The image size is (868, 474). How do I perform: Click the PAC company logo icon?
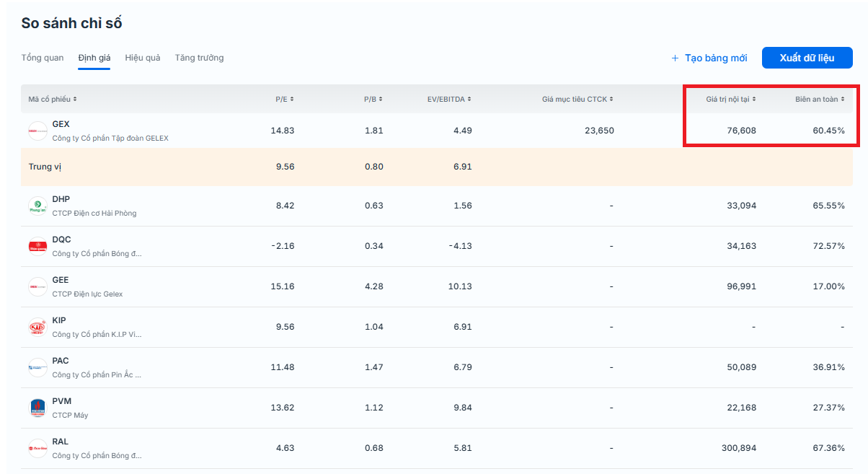tap(37, 367)
